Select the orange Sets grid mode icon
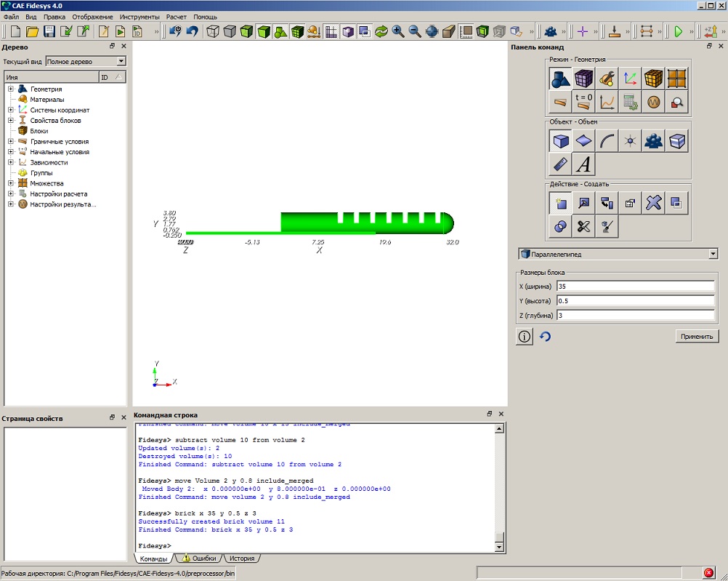 (677, 78)
